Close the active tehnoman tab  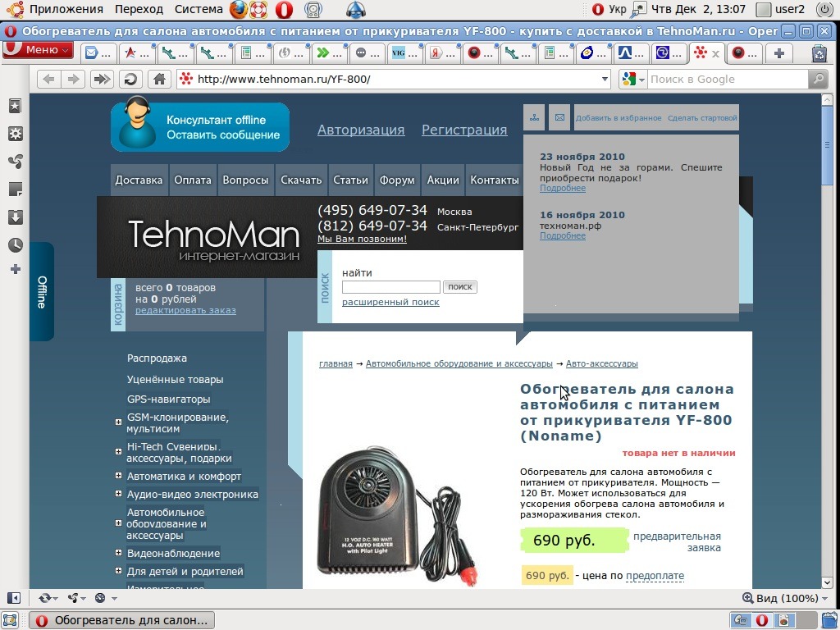pyautogui.click(x=715, y=53)
